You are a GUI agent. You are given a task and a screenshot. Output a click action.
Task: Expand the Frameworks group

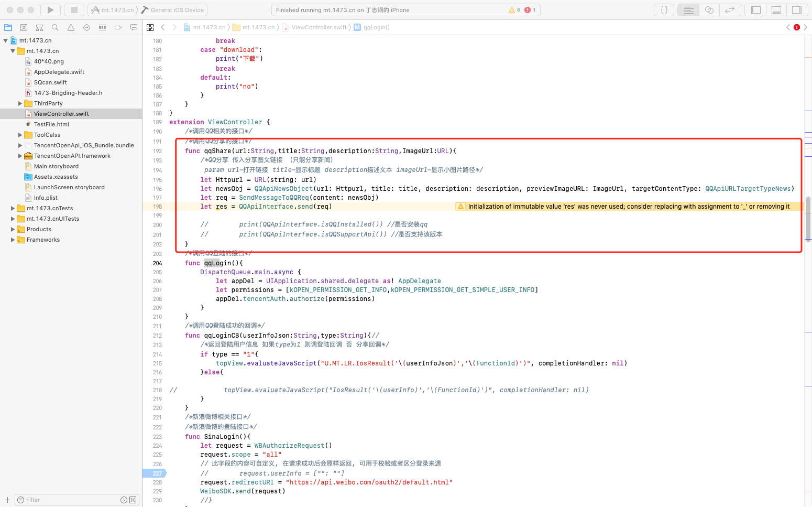coord(13,240)
